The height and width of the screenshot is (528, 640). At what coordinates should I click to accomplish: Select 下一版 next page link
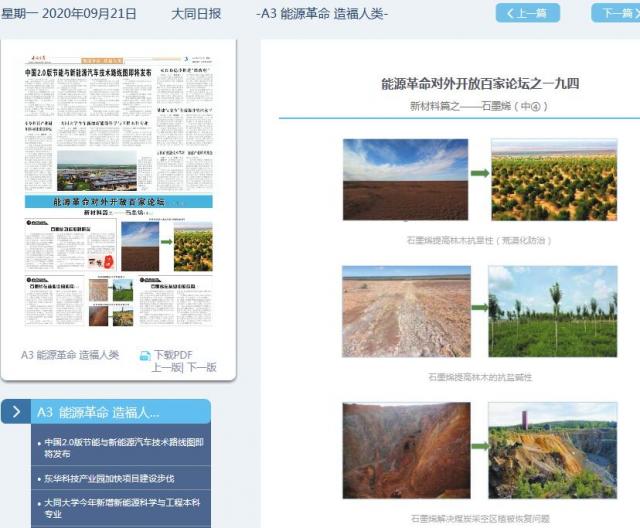[x=201, y=367]
